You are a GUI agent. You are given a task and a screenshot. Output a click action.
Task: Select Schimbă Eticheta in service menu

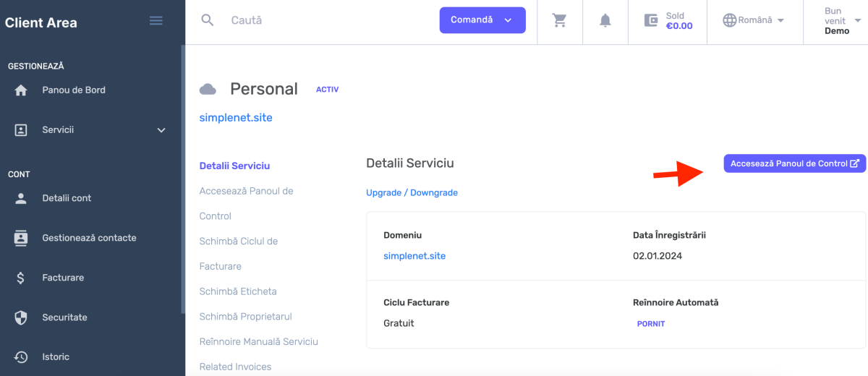coord(238,291)
